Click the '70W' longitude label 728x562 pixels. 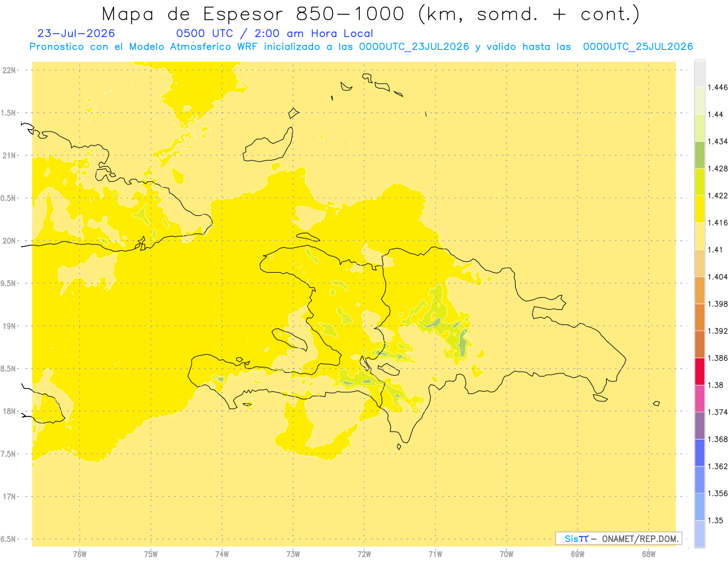pyautogui.click(x=506, y=554)
